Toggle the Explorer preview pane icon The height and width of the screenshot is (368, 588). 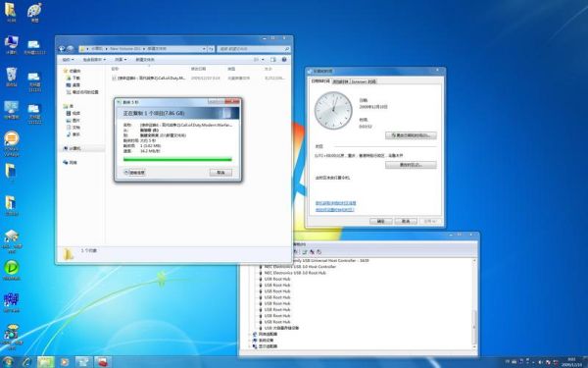(x=273, y=60)
